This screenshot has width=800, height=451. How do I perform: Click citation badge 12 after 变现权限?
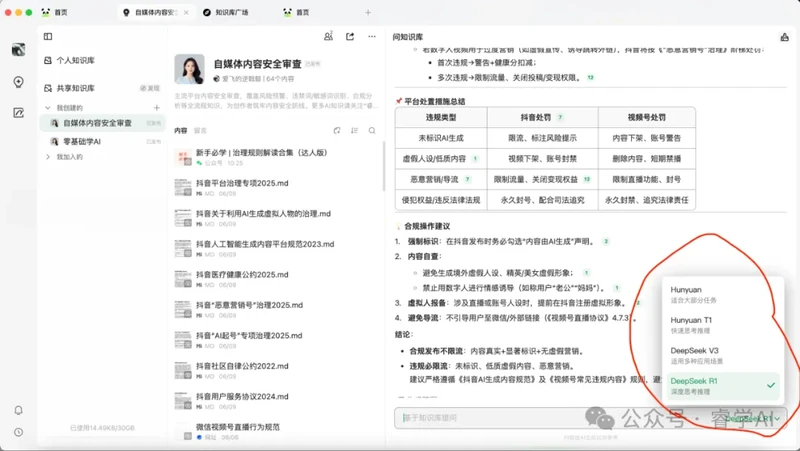tap(590, 78)
